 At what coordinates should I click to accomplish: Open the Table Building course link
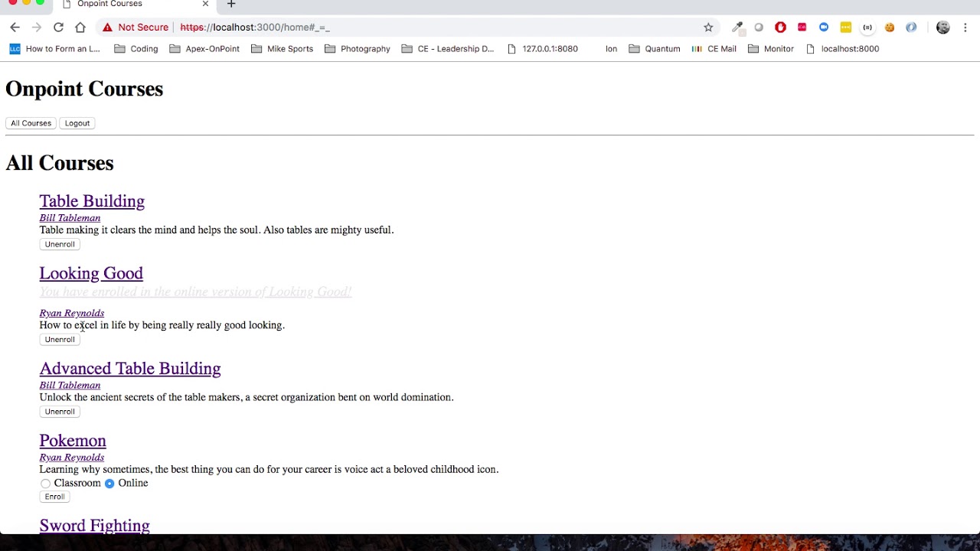(92, 201)
